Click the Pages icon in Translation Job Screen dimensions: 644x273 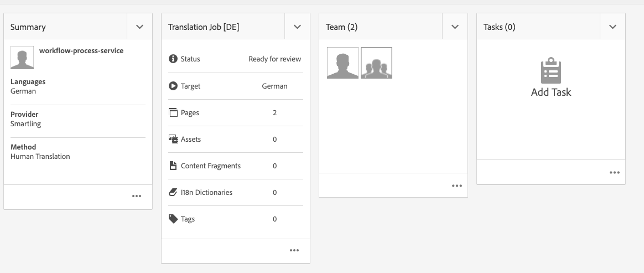[x=173, y=112]
